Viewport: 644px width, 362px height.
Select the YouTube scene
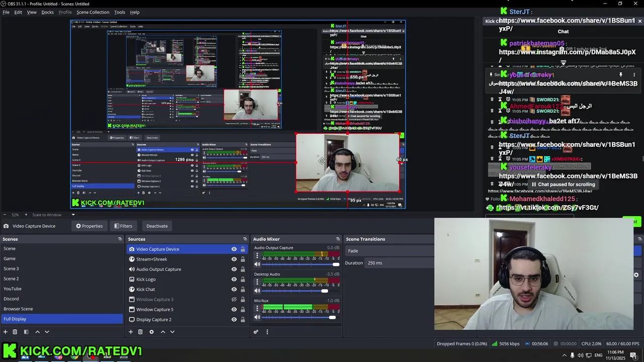pos(61,289)
